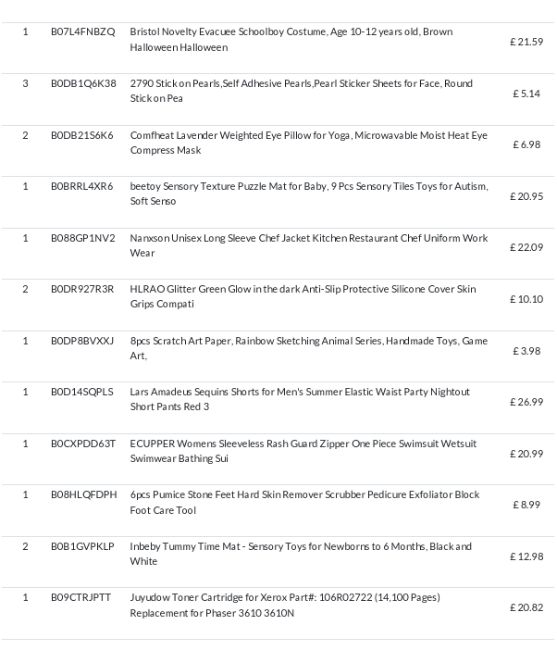This screenshot has width=557, height=650.
Task: Select the HLRAO Glitter Green silicone cover item
Action: (x=303, y=296)
